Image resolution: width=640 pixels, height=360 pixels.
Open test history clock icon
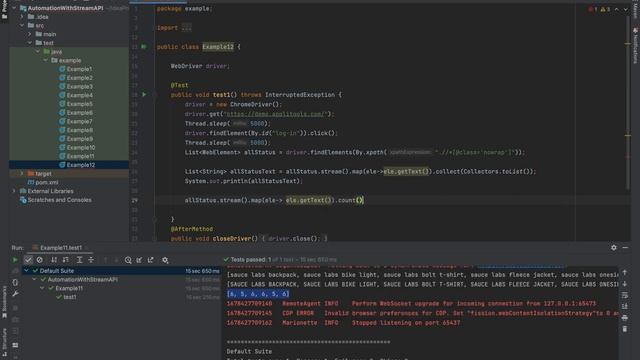tap(128, 260)
